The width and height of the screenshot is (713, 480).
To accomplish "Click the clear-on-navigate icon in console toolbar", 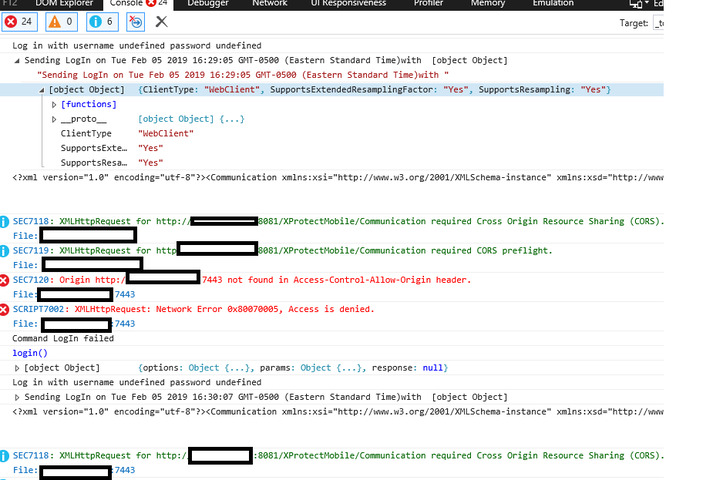I will point(136,21).
